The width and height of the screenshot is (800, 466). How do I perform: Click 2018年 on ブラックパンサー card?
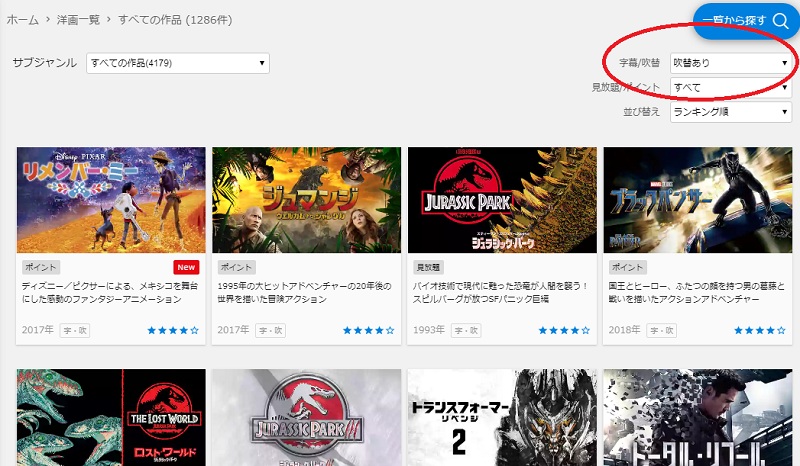click(x=624, y=330)
